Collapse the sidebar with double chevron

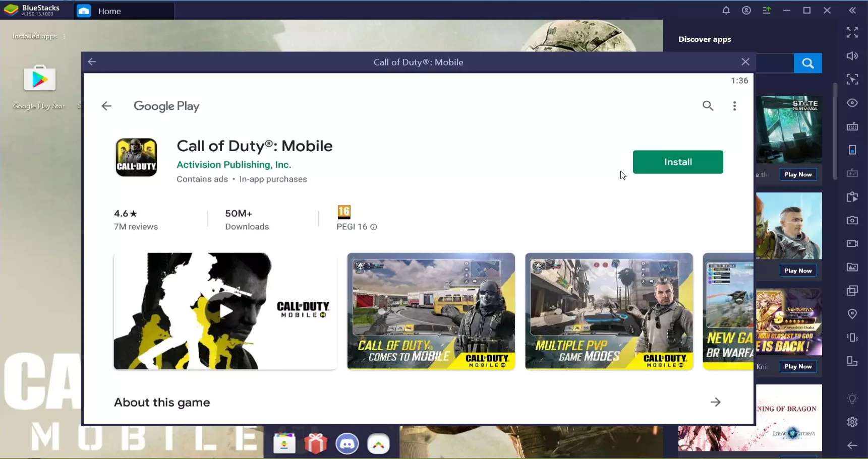(852, 11)
